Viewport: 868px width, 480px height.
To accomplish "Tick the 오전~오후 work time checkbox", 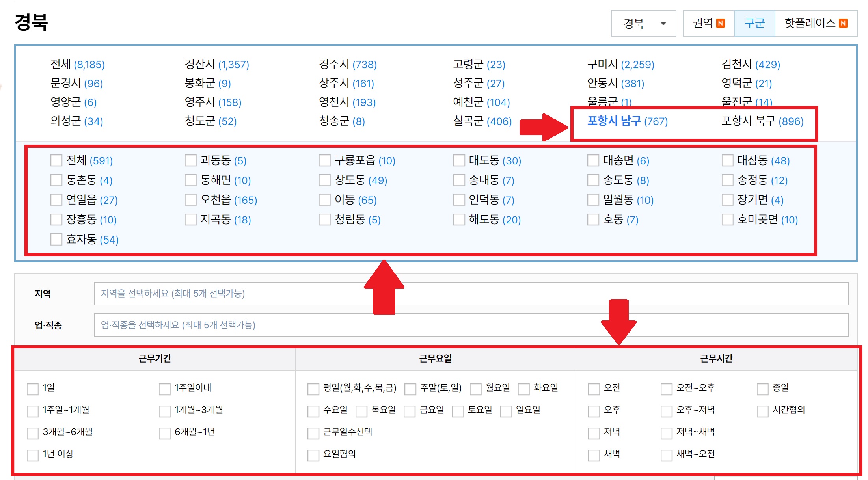I will pyautogui.click(x=666, y=389).
